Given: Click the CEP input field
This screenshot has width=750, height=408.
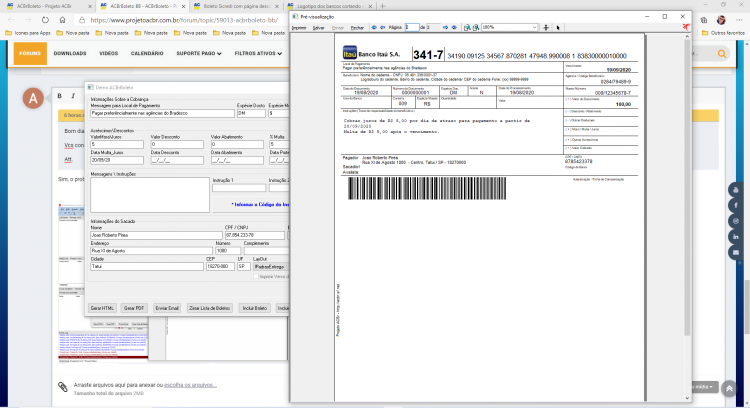Looking at the screenshot, I should [220, 266].
